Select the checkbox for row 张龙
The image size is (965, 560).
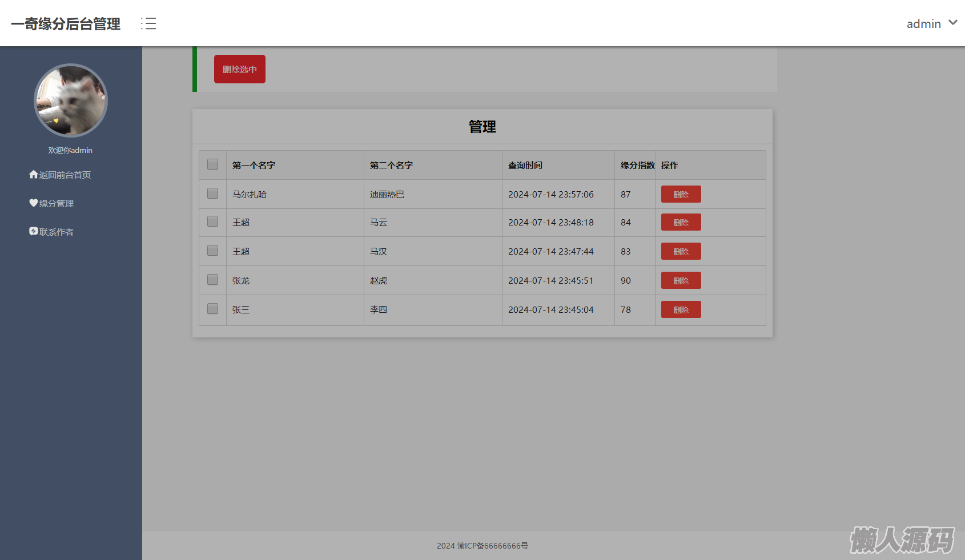[212, 280]
